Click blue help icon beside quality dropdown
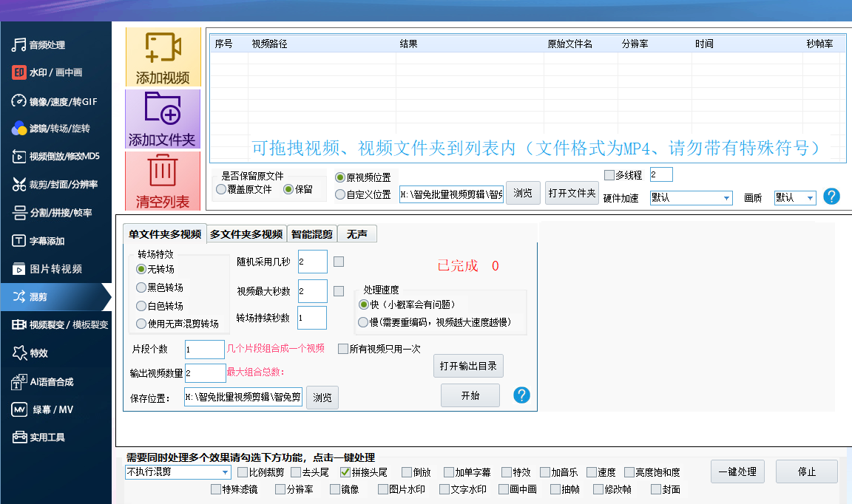 [x=831, y=197]
